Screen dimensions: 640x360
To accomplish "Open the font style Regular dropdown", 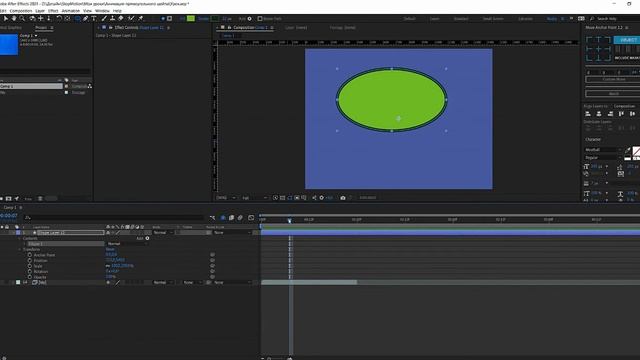I will click(x=603, y=158).
